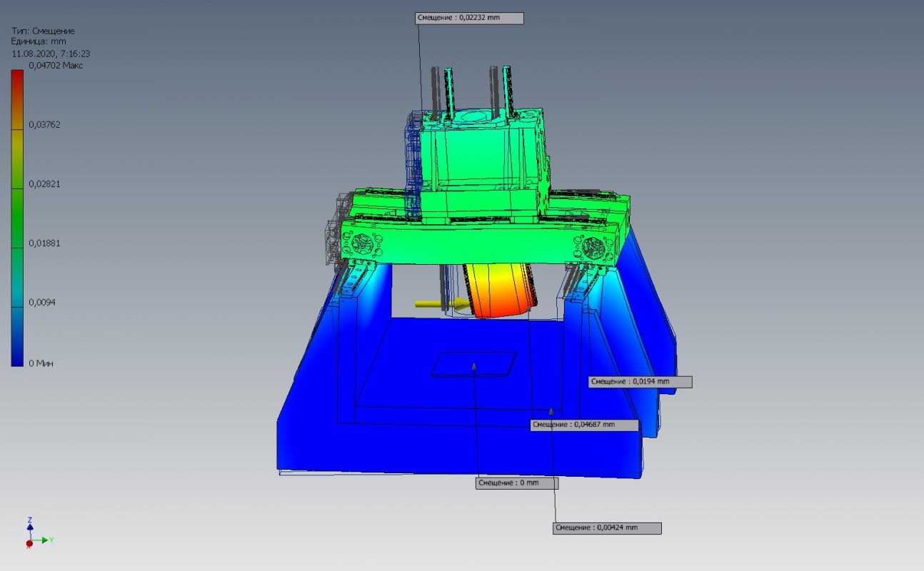Click the 0,02821 legend value
Viewport: 924px width, 571px height.
[x=44, y=183]
